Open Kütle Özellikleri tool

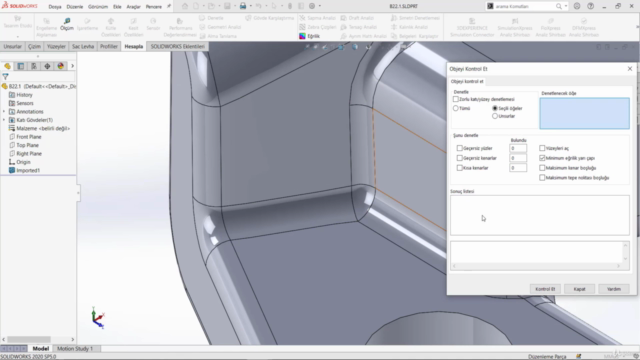(x=111, y=27)
